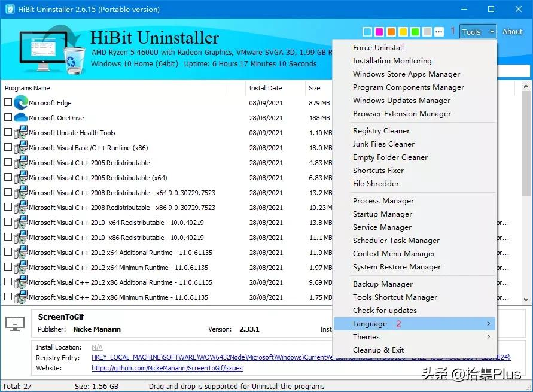Click the HiBit monitor and recycle bin logo
The image size is (533, 392).
click(51, 49)
